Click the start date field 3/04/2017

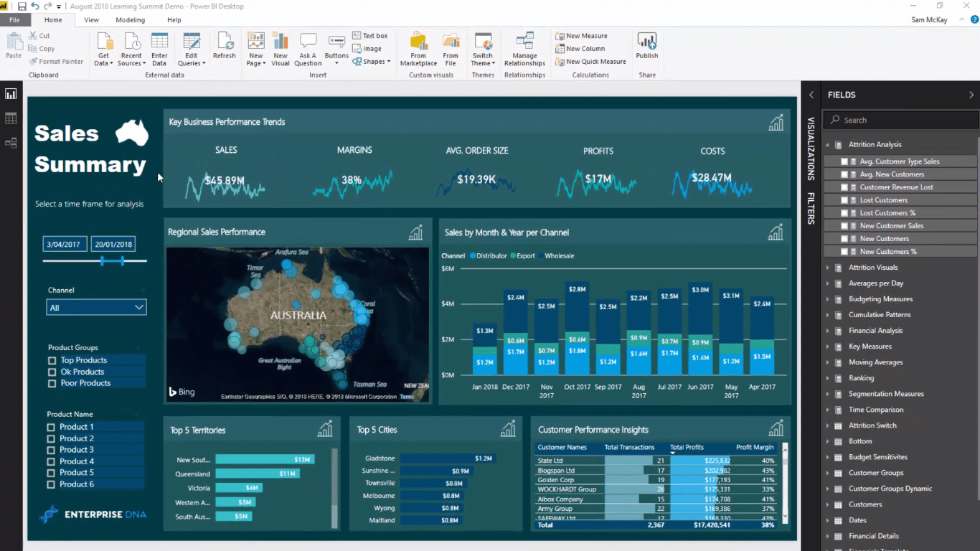pyautogui.click(x=65, y=245)
